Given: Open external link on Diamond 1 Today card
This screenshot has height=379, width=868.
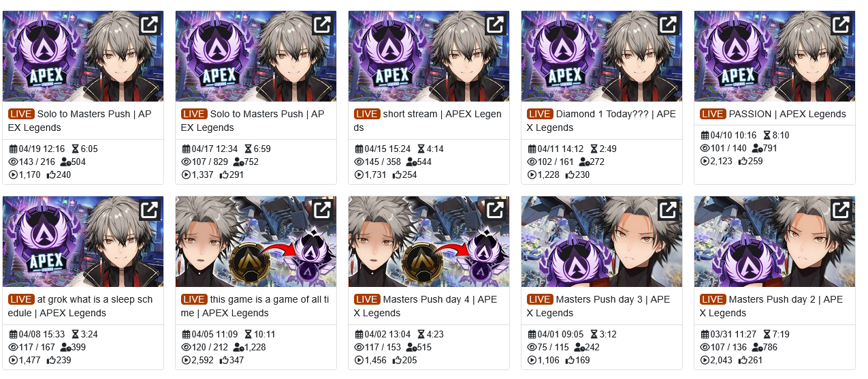Looking at the screenshot, I should 668,25.
